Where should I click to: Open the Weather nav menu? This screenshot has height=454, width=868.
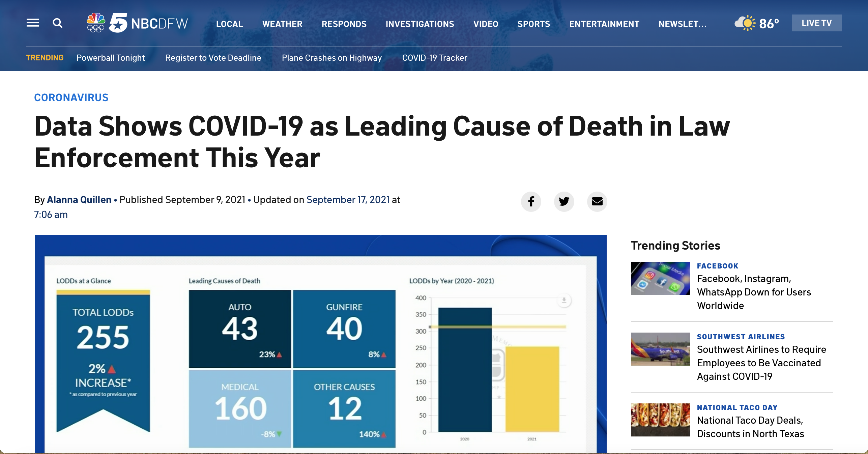(282, 24)
